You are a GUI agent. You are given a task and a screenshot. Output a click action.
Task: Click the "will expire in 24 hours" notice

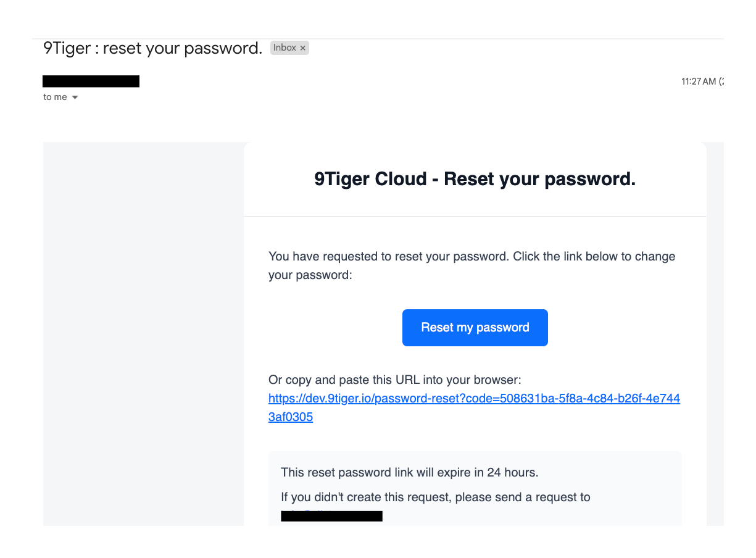coord(409,473)
